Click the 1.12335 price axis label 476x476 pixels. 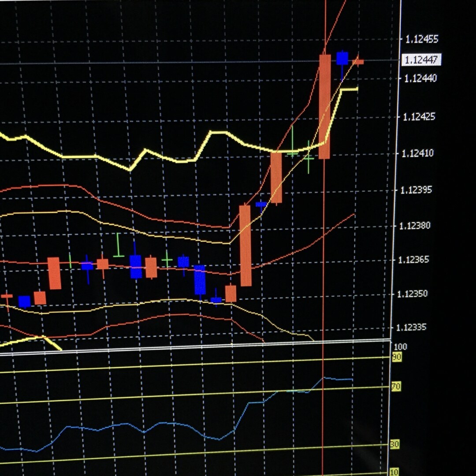[411, 327]
